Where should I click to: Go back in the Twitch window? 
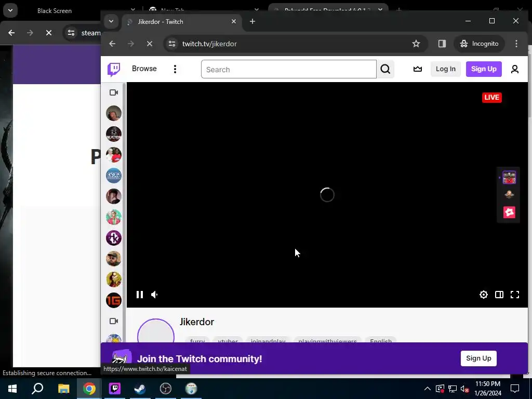pos(112,44)
